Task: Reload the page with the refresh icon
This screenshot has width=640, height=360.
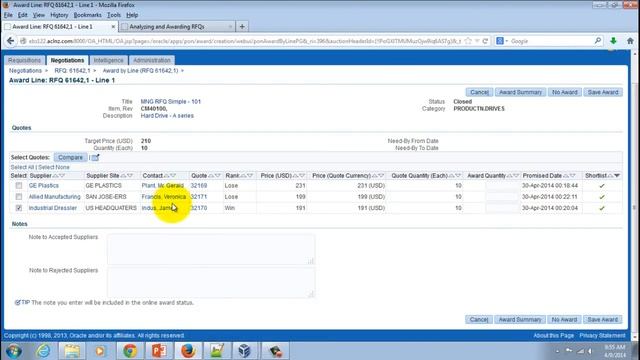Action: click(x=485, y=41)
